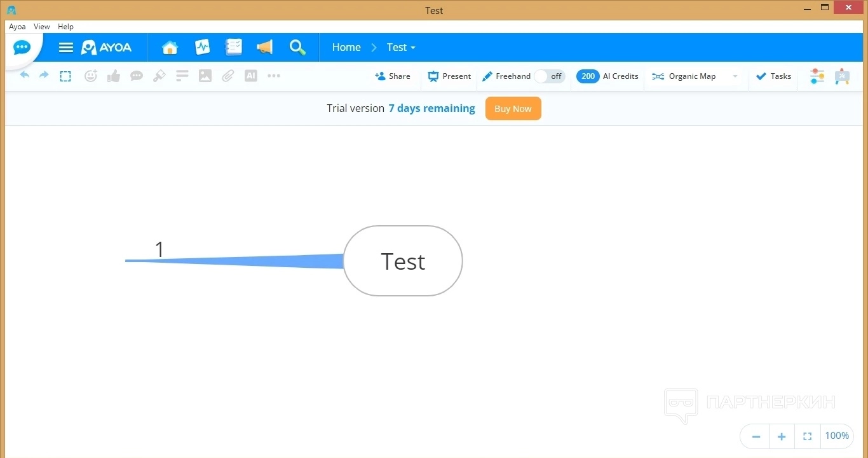
Task: Open the task planner notebook icon
Action: click(234, 47)
